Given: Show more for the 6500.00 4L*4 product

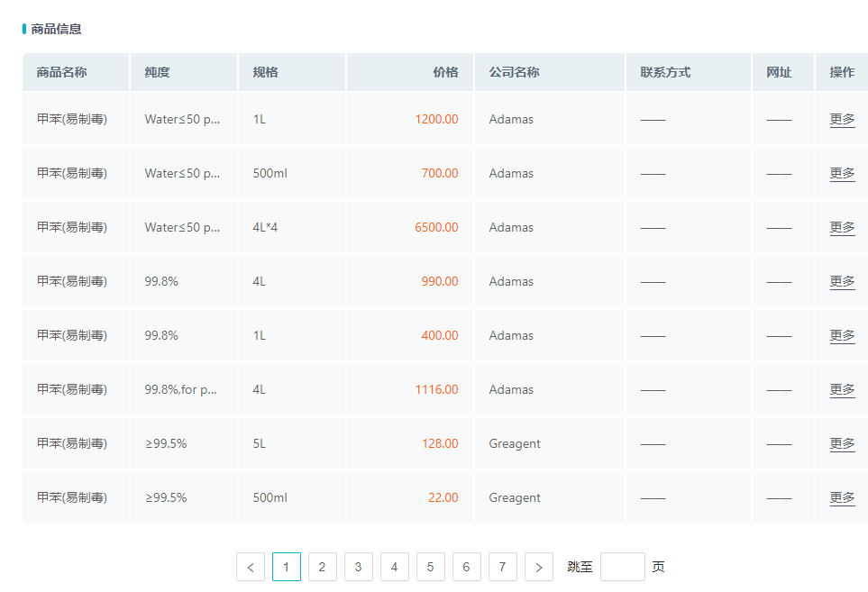Looking at the screenshot, I should pyautogui.click(x=842, y=227).
